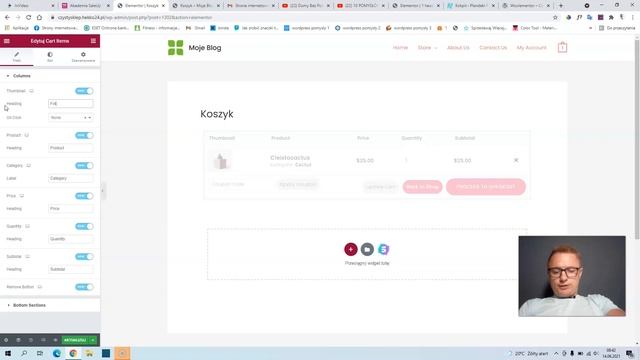640x360 pixels.
Task: Click My Account in the site navigation
Action: (531, 48)
